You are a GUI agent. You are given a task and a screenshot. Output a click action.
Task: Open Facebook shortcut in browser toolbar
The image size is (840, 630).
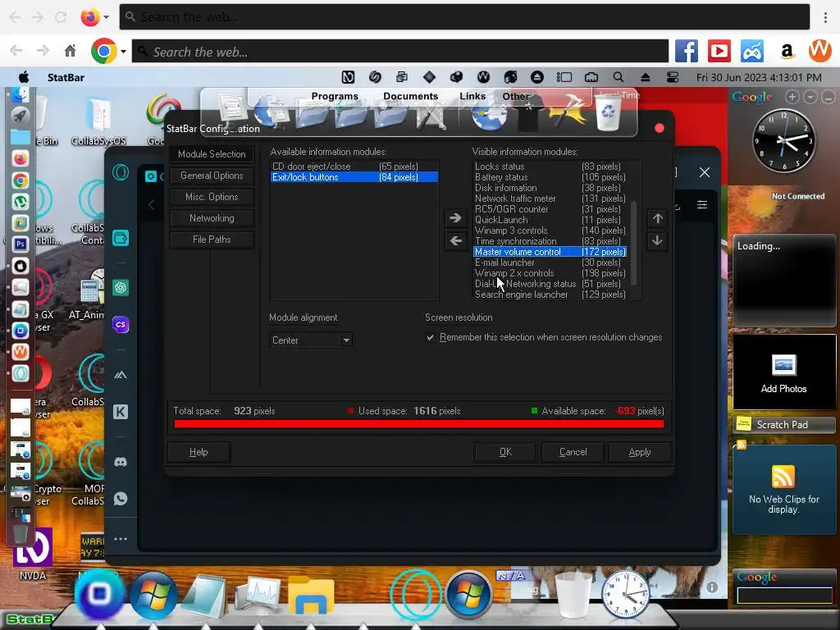[687, 52]
